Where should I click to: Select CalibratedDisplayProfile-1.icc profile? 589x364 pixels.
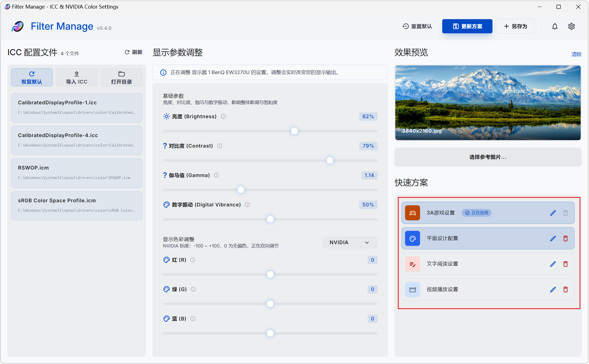(77, 108)
